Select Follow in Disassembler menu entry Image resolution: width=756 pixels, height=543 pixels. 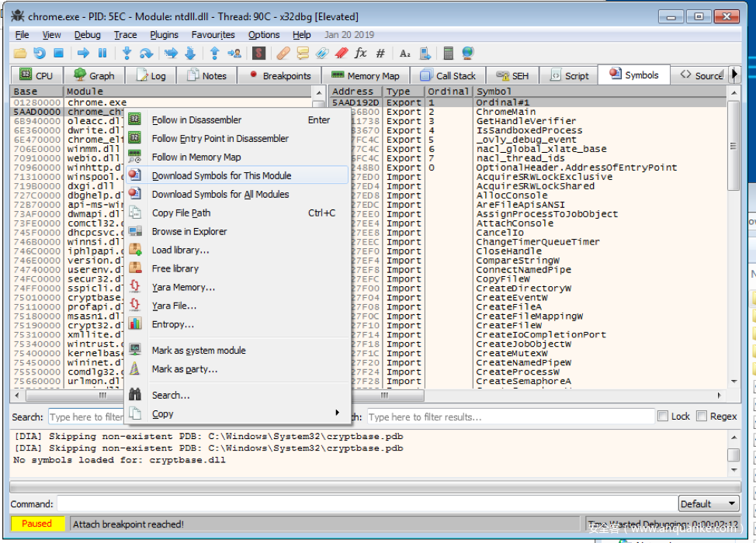point(237,120)
